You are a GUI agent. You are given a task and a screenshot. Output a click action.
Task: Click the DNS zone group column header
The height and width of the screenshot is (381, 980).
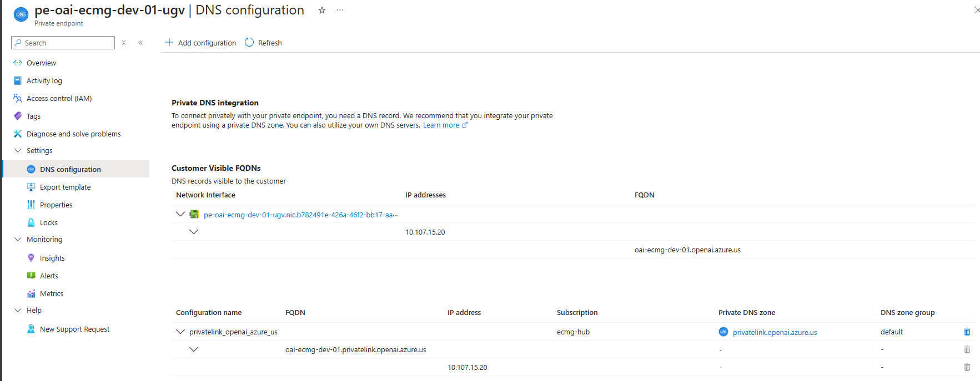click(908, 312)
